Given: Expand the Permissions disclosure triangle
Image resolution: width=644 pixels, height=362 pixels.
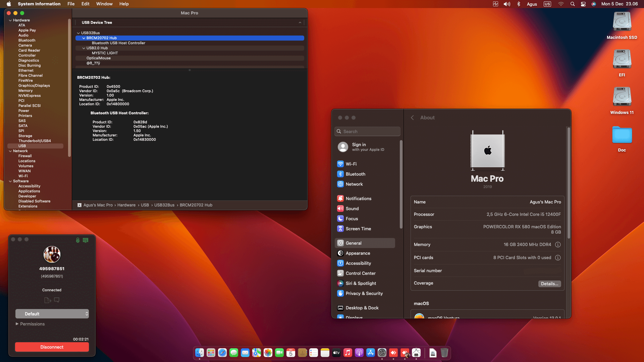Looking at the screenshot, I should [17, 324].
